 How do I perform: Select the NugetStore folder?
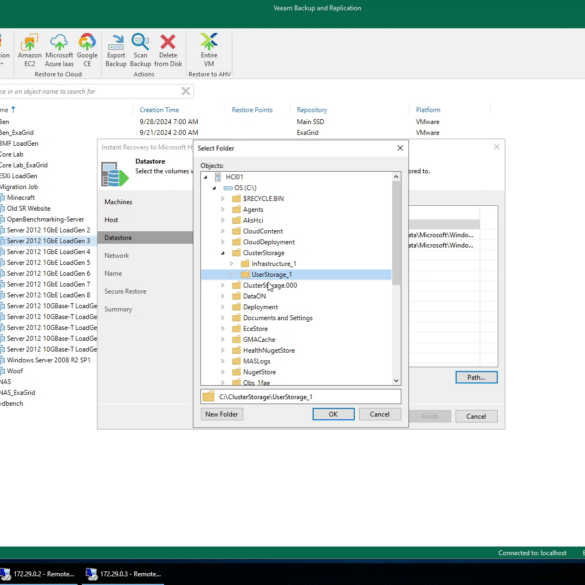259,372
